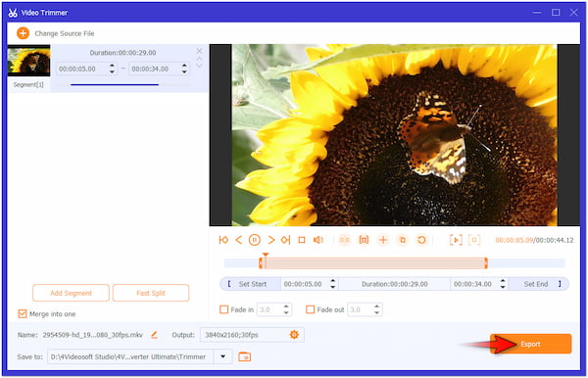Click the plus add-segment icon in the toolbar
Image resolution: width=588 pixels, height=378 pixels.
[x=383, y=240]
